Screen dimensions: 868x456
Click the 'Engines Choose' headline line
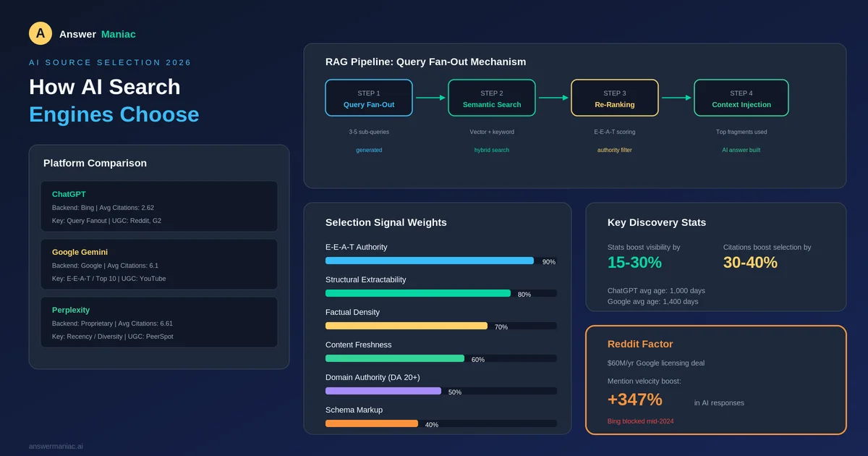pyautogui.click(x=114, y=114)
